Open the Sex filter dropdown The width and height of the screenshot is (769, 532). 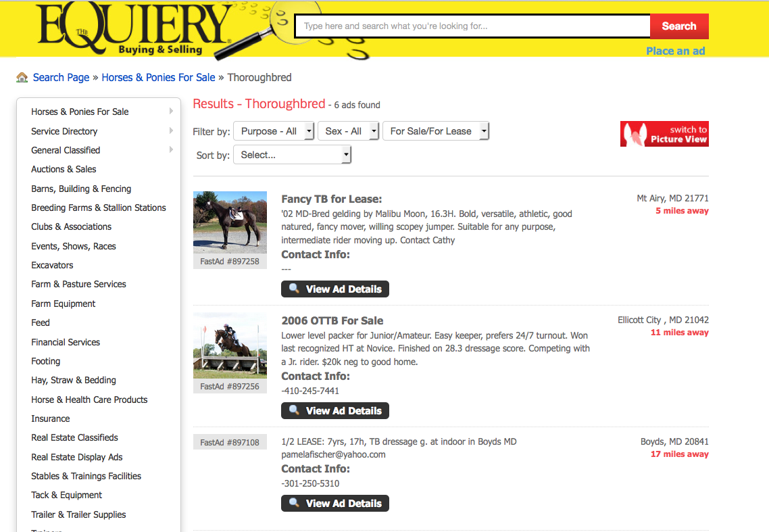click(347, 131)
